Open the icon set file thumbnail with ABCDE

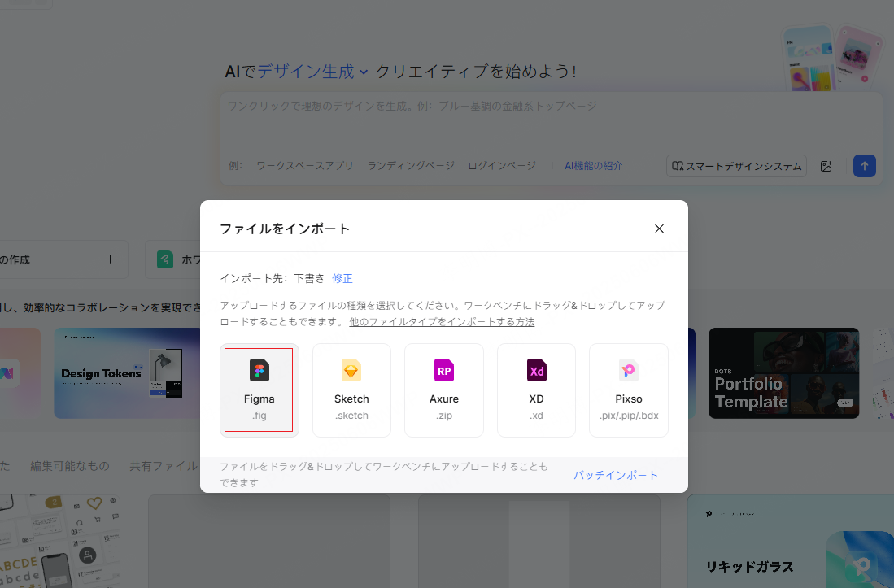60,542
